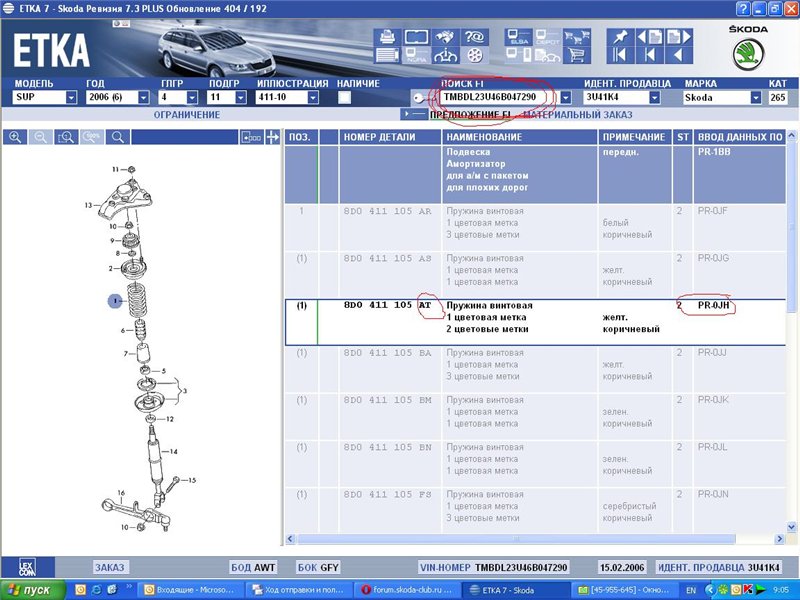Select callout 1 on the spring diagram
The image size is (800, 600).
pos(115,301)
